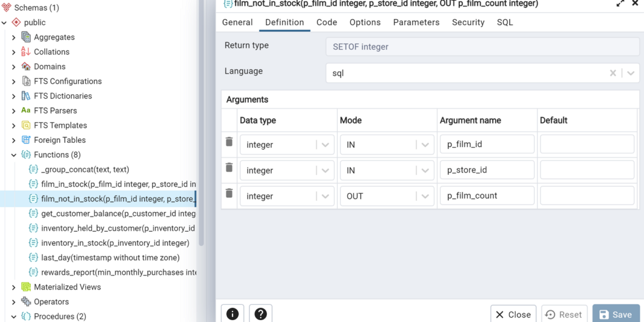Open Data type dropdown for p_film_id
Image resolution: width=644 pixels, height=322 pixels.
[x=325, y=145]
